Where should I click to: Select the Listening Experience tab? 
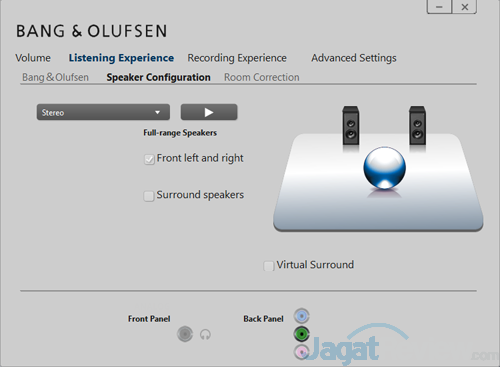tap(121, 58)
